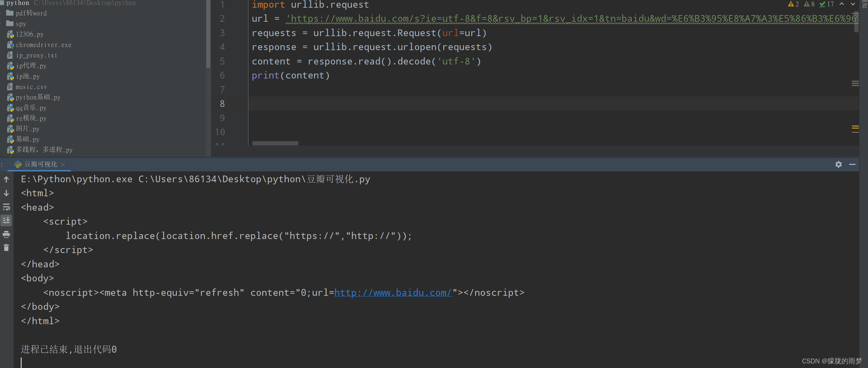Select ip池.py file
868x368 pixels.
click(x=23, y=76)
